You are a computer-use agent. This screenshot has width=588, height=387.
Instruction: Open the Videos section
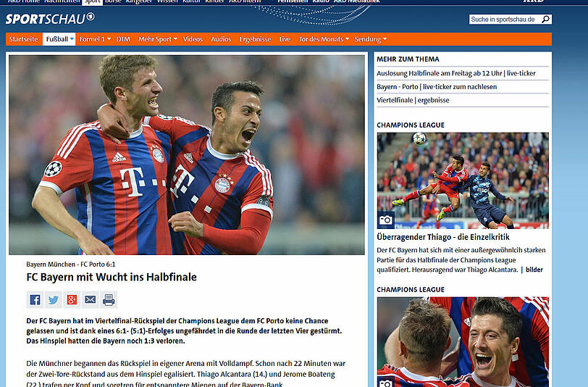[x=193, y=39]
